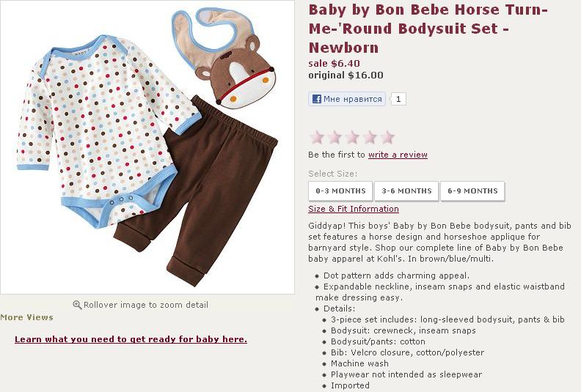581x392 pixels.
Task: Click the write a review link
Action: tap(398, 155)
